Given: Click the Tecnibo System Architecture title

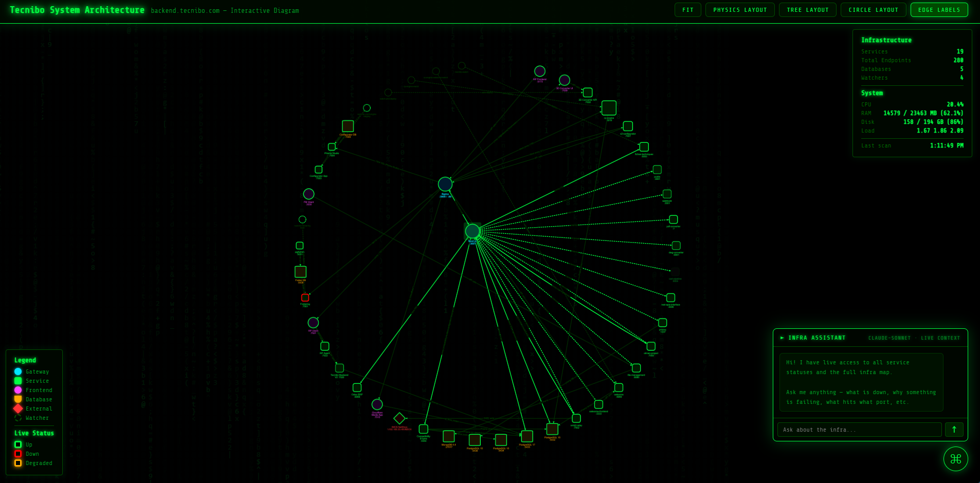Looking at the screenshot, I should point(77,10).
